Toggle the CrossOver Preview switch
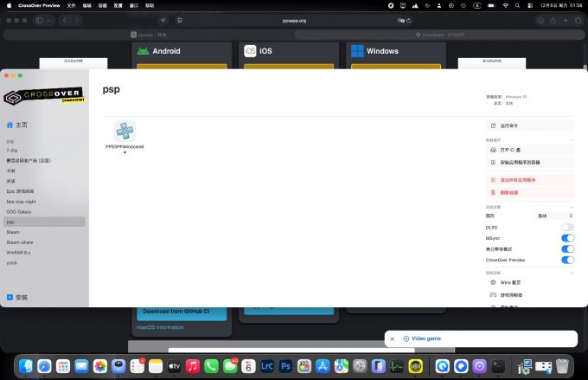 (x=567, y=260)
